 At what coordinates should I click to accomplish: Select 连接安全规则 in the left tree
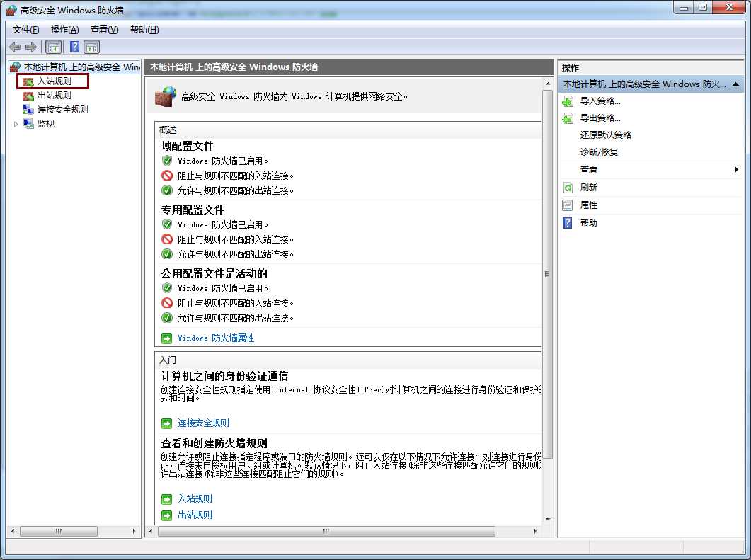(x=63, y=109)
